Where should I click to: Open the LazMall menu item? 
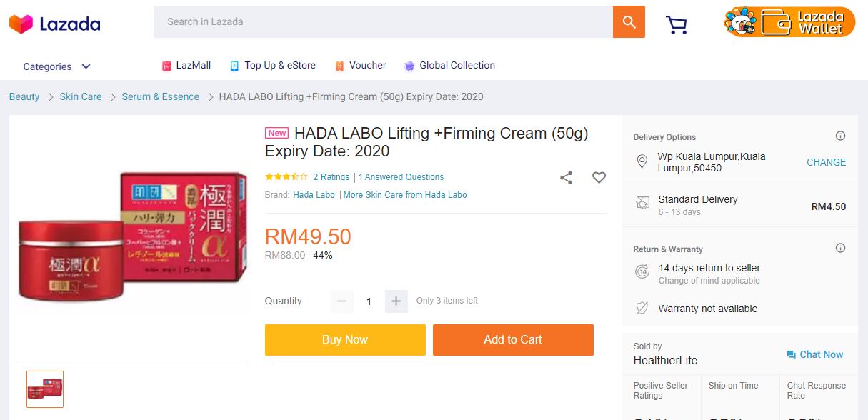pyautogui.click(x=186, y=66)
